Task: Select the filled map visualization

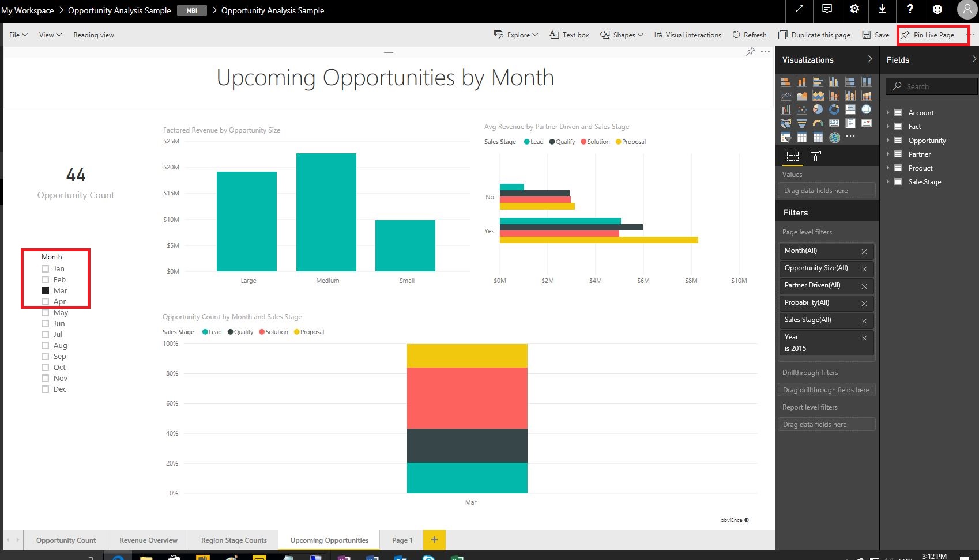Action: (x=786, y=123)
